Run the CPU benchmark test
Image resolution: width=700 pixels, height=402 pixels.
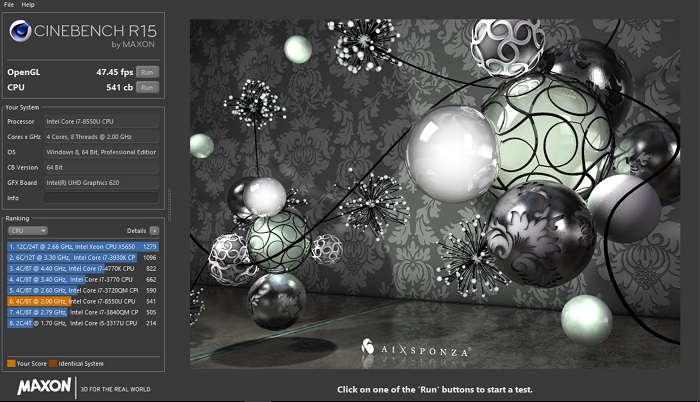click(147, 88)
